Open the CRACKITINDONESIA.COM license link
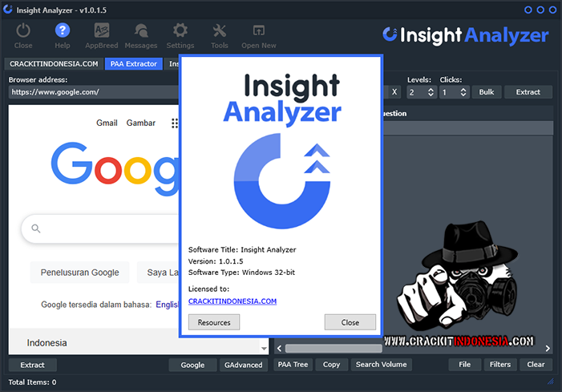This screenshot has height=392, width=562. pyautogui.click(x=232, y=301)
